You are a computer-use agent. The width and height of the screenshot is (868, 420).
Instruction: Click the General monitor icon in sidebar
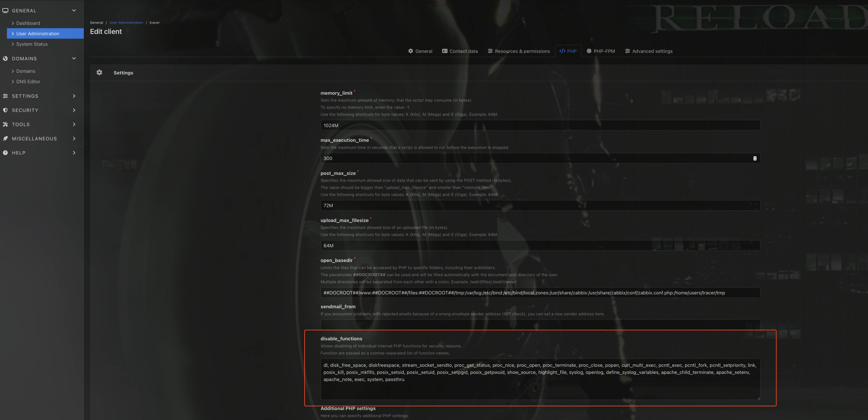(x=5, y=10)
